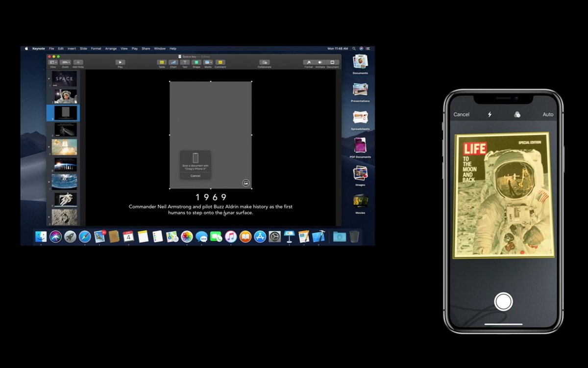Open Notification Center from menu bar
This screenshot has width=588, height=368.
[368, 49]
